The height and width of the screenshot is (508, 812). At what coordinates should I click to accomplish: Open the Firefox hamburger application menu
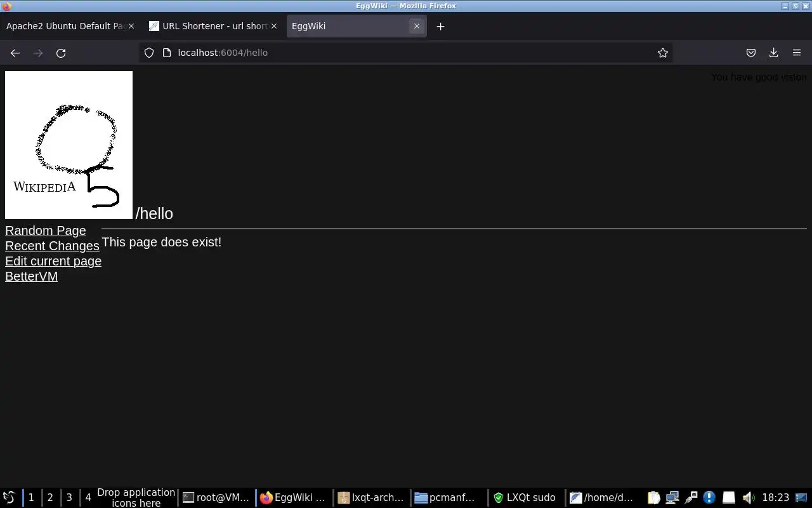pos(797,53)
